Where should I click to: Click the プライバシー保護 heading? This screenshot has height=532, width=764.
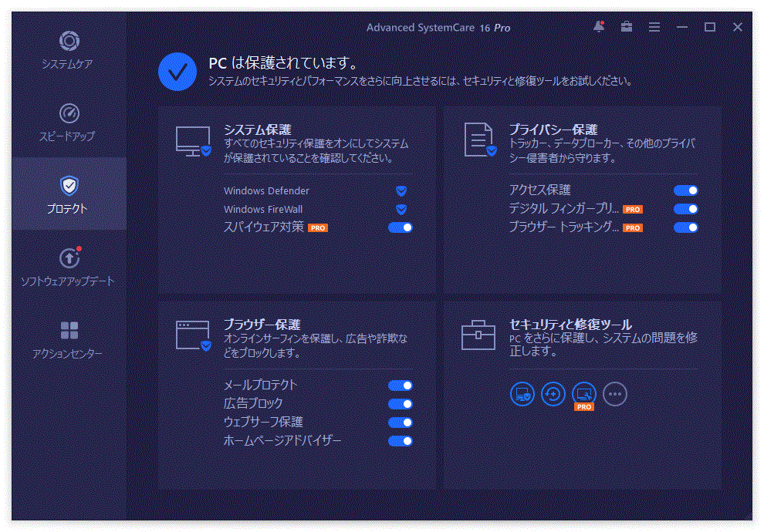[x=553, y=130]
